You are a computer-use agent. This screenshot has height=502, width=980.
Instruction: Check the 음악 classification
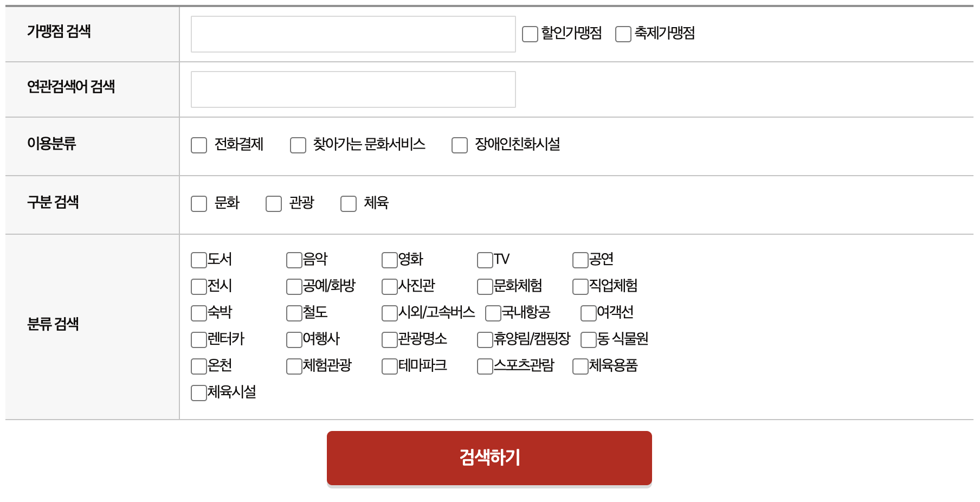pos(292,260)
